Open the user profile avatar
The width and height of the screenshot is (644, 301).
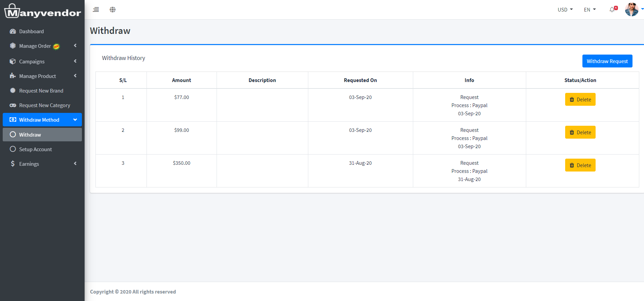coord(631,9)
